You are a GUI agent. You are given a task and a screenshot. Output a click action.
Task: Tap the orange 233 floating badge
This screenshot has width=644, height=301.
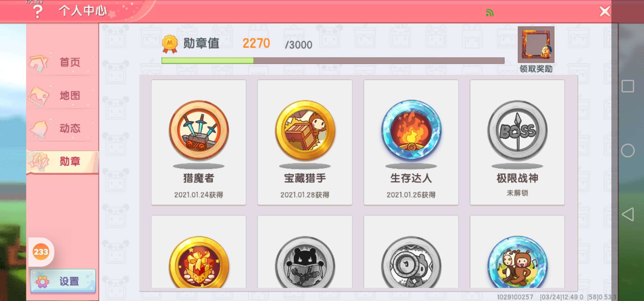coord(41,252)
